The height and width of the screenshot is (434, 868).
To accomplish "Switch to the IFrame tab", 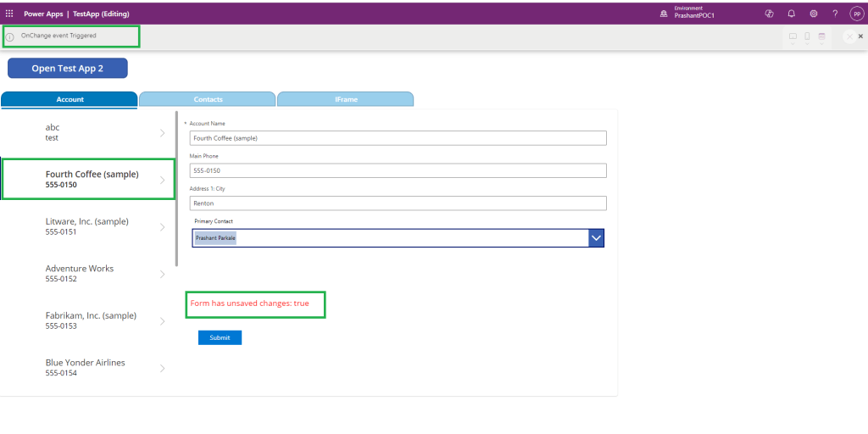I will point(346,99).
